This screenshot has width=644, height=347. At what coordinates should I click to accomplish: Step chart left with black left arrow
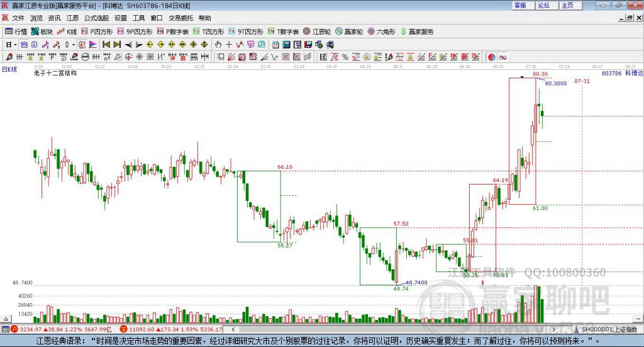pos(128,45)
